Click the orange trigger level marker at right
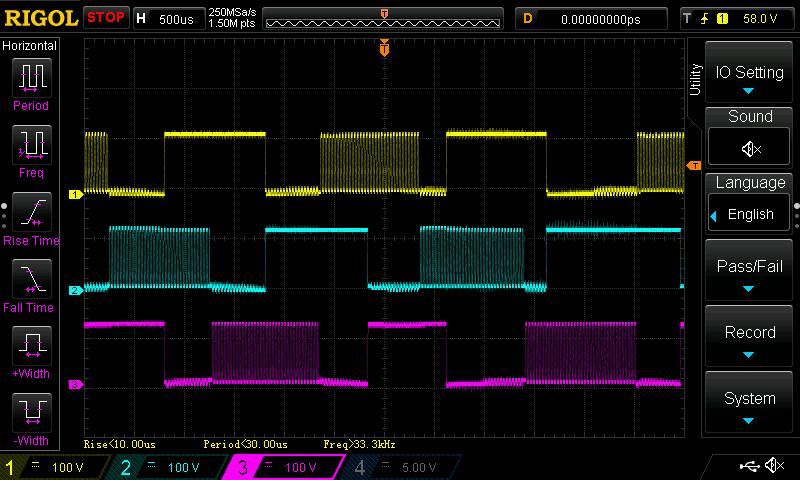Screen dimensions: 800x480 [x=694, y=165]
